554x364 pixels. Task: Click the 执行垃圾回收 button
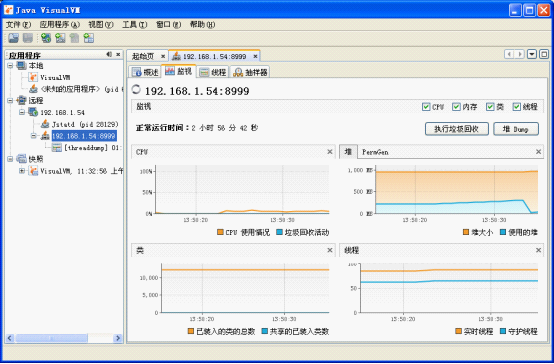pyautogui.click(x=456, y=129)
